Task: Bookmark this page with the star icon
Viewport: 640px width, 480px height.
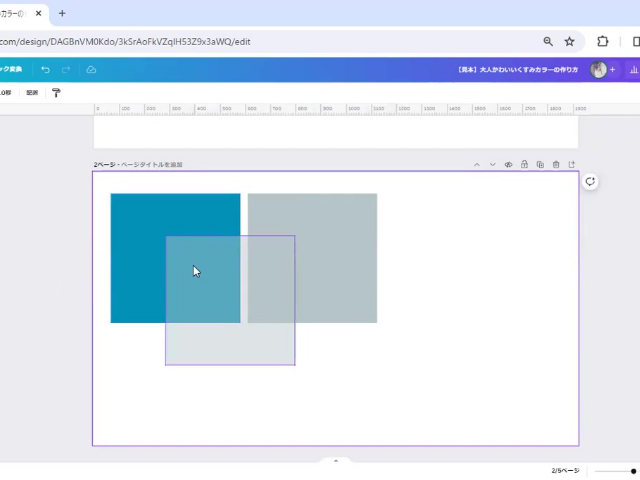Action: (x=569, y=42)
